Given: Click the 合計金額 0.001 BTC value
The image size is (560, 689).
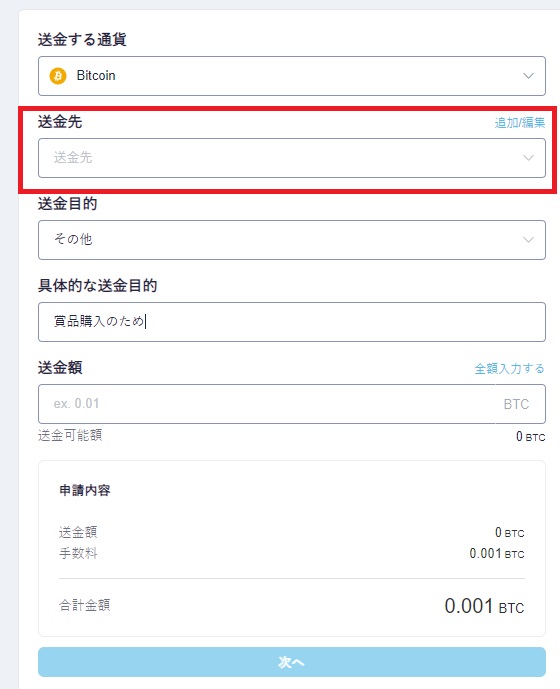Looking at the screenshot, I should click(484, 606).
